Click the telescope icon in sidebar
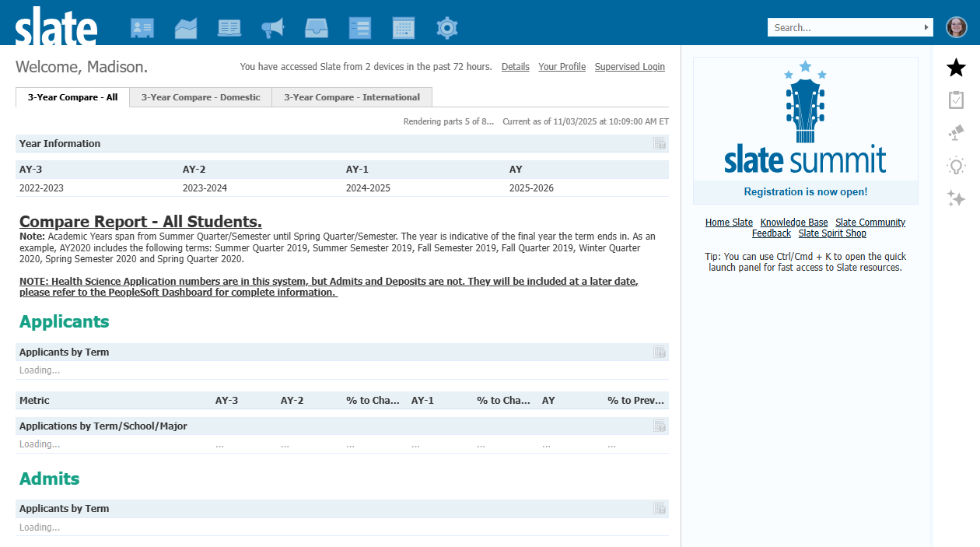Viewport: 980px width, 547px height. tap(956, 133)
